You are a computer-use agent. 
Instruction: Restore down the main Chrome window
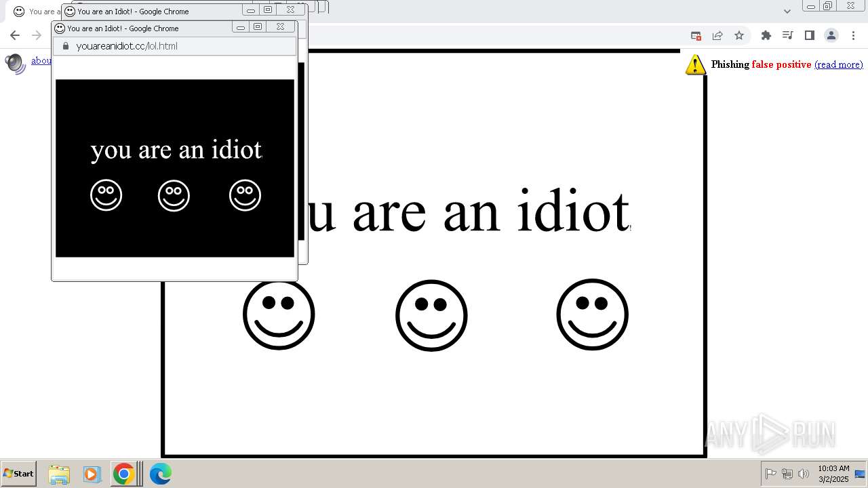coord(827,6)
